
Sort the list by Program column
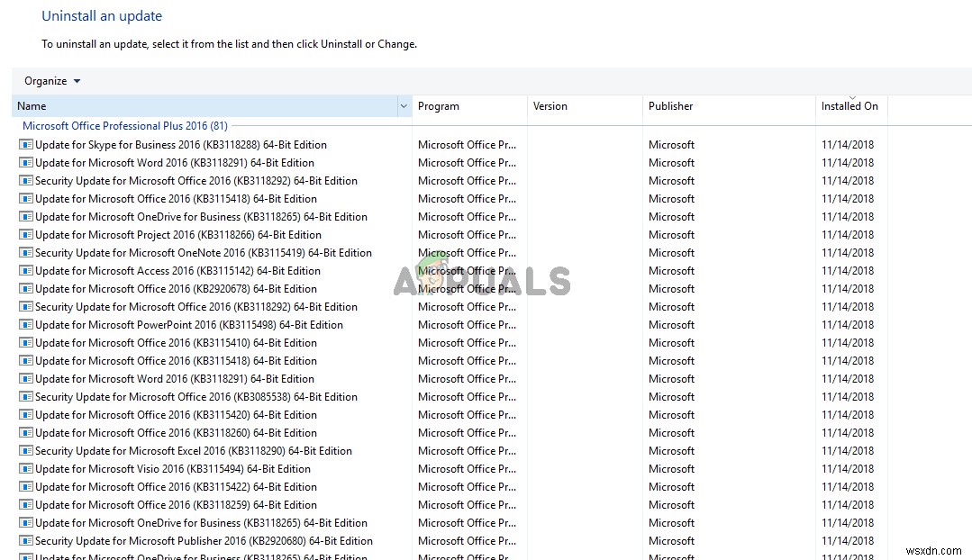pos(469,106)
